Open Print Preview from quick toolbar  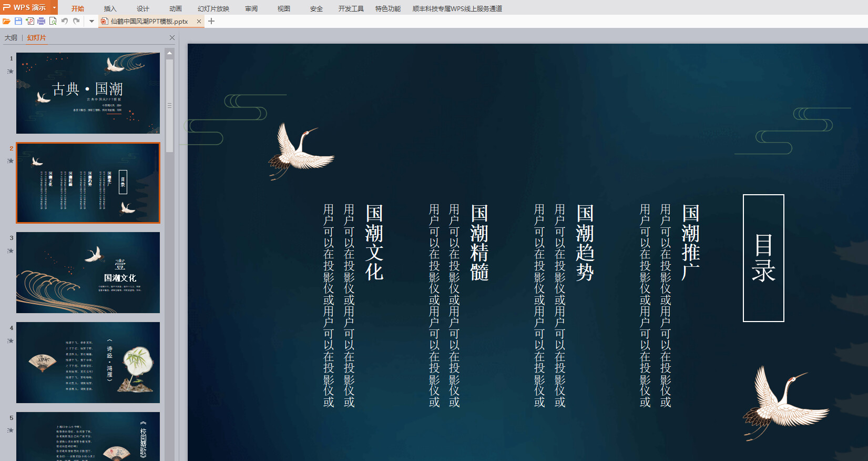(x=53, y=21)
